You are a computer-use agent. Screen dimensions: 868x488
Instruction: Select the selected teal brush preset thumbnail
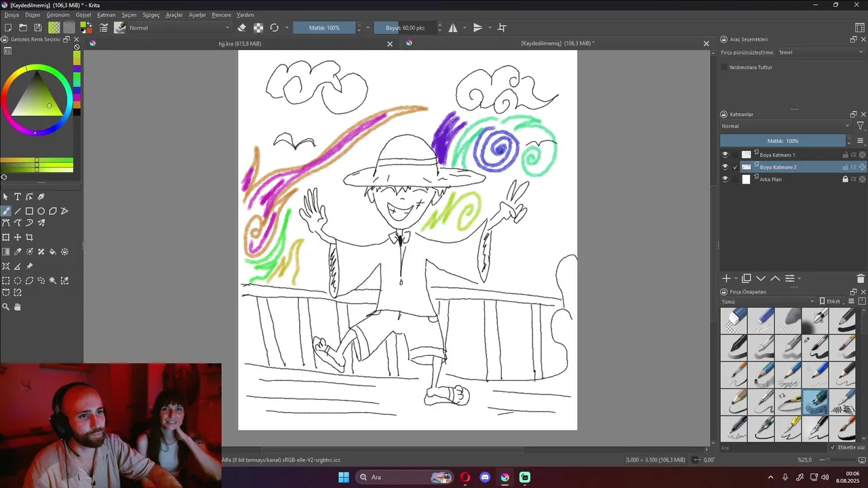(815, 401)
